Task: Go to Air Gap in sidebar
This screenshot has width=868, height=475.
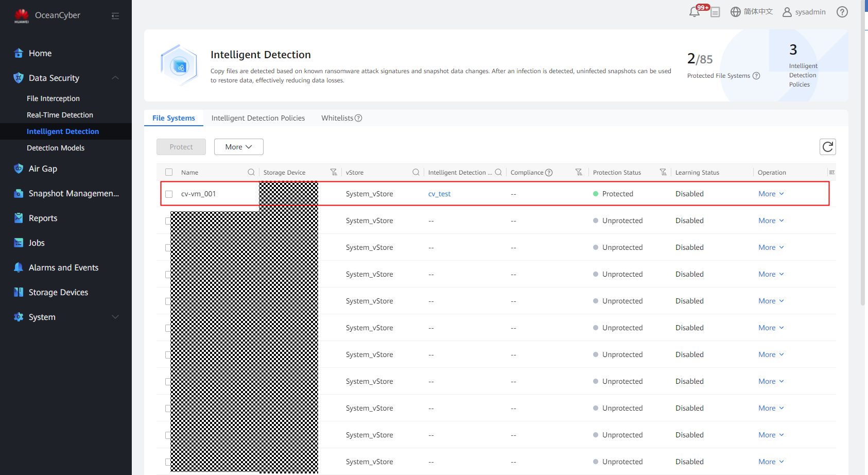Action: click(x=43, y=168)
